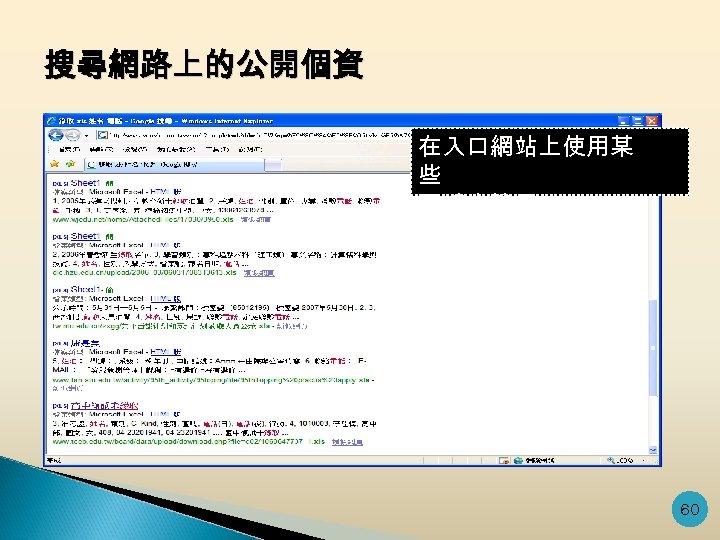Click green tceb.edu.tw download URL text

(x=189, y=442)
